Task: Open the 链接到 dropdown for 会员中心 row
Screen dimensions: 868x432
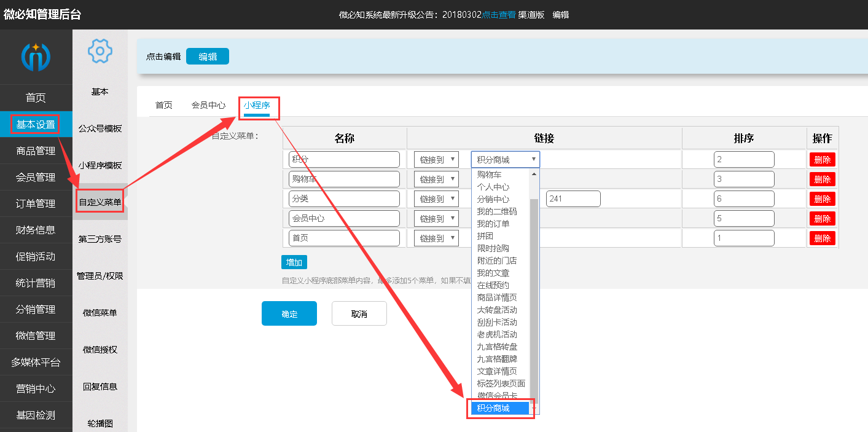Action: click(436, 218)
